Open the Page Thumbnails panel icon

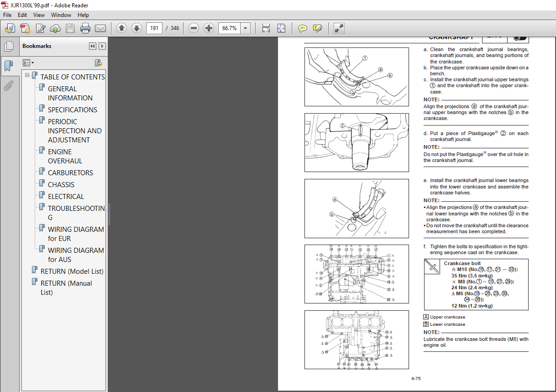click(9, 46)
